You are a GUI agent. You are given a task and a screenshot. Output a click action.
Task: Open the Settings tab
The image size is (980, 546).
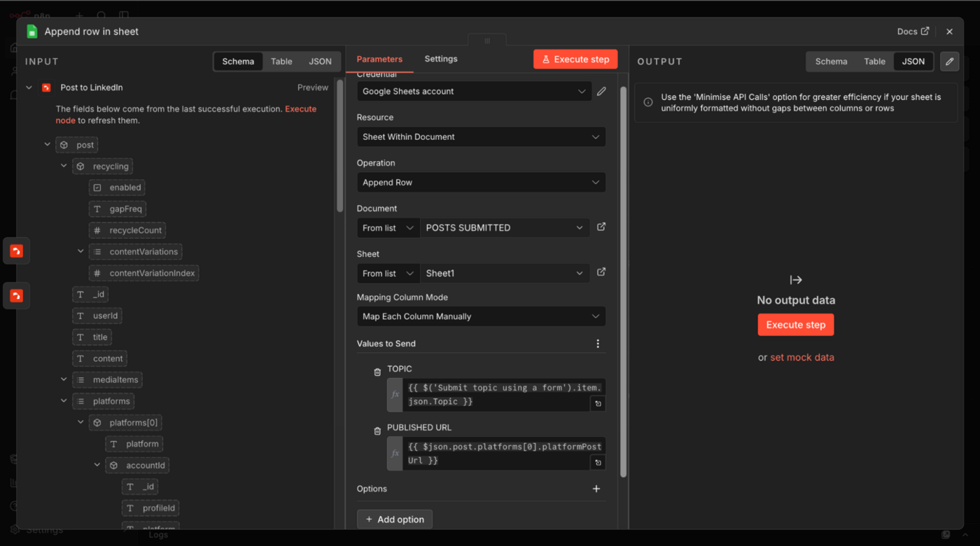click(x=441, y=59)
